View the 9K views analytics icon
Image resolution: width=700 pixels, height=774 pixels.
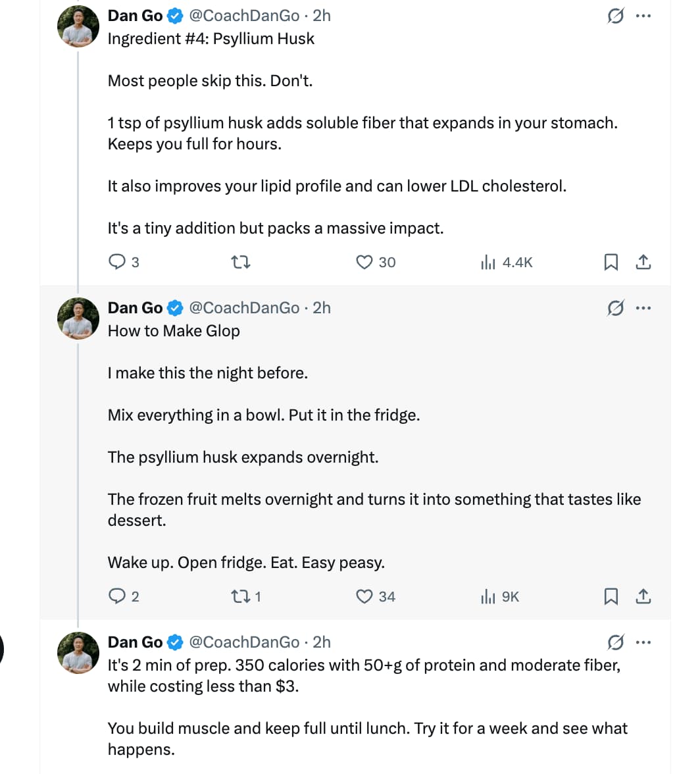pos(488,597)
